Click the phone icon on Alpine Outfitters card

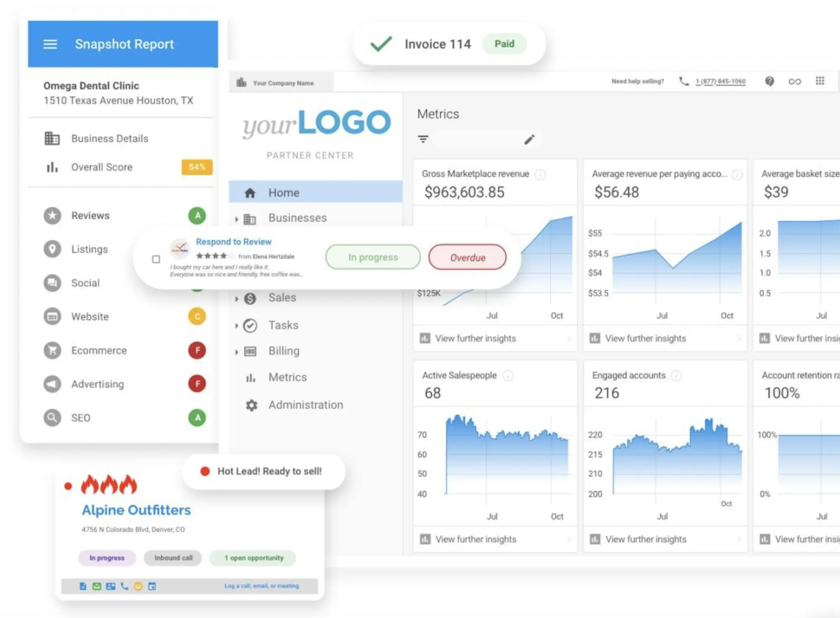(x=124, y=586)
